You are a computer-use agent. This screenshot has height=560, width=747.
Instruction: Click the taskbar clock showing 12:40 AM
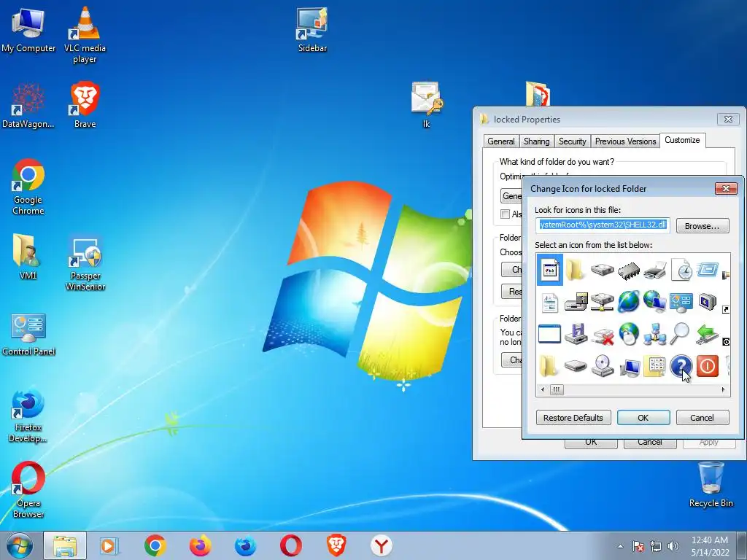pos(710,546)
